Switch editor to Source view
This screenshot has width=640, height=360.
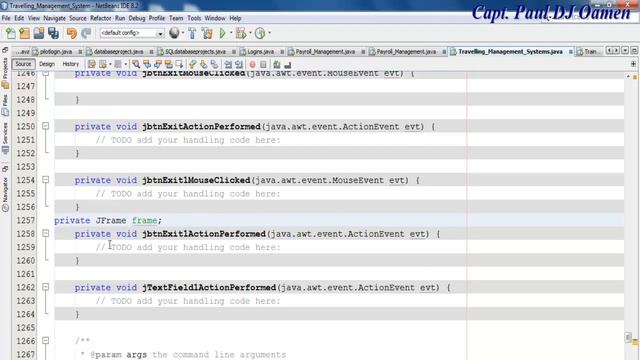23,64
